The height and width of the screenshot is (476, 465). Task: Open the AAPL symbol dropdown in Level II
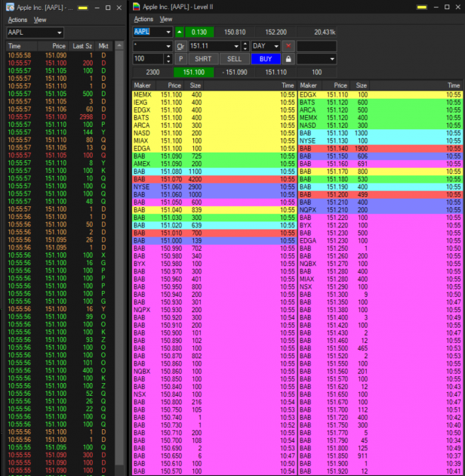coord(168,32)
